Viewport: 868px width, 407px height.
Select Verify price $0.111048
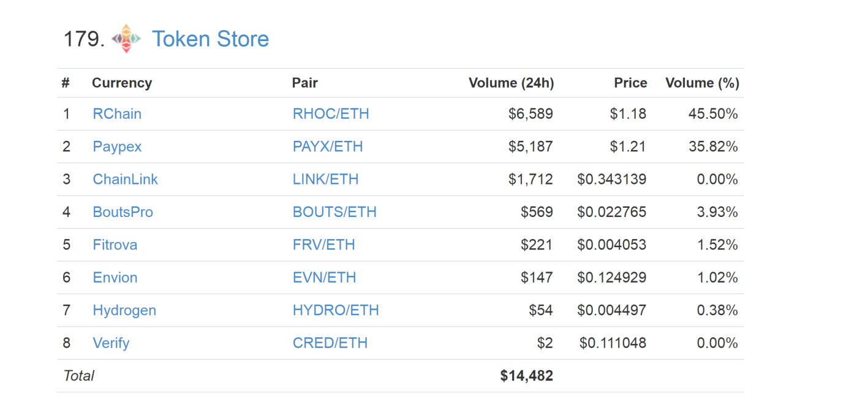613,343
